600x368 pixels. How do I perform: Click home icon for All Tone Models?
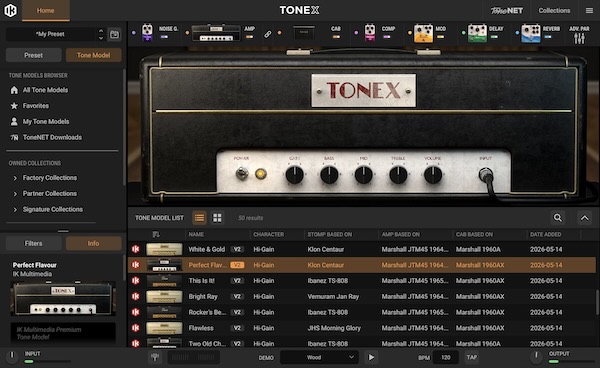pyautogui.click(x=14, y=90)
